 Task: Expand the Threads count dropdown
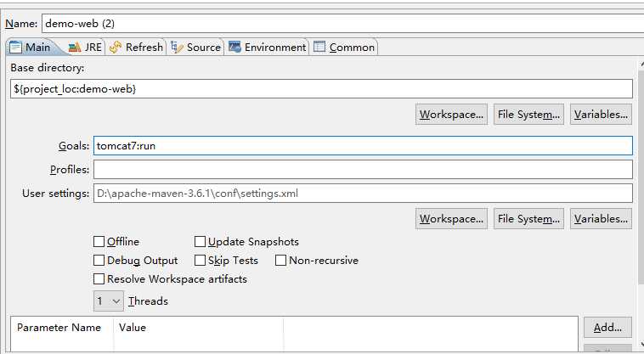(x=109, y=301)
